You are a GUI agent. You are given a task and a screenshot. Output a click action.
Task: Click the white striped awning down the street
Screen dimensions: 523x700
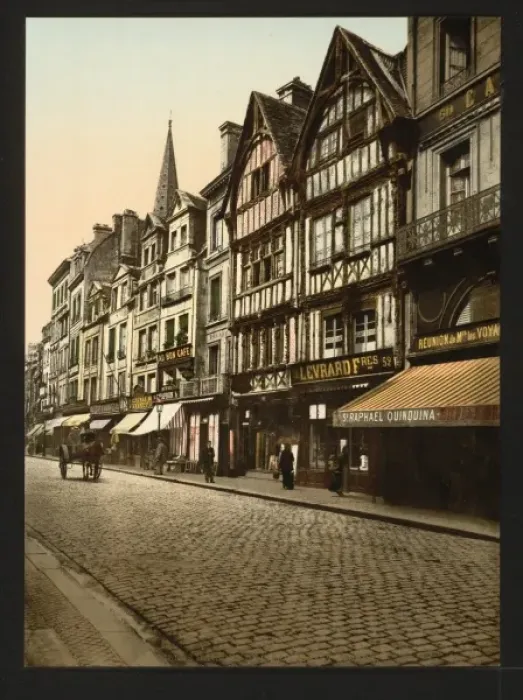pyautogui.click(x=158, y=418)
